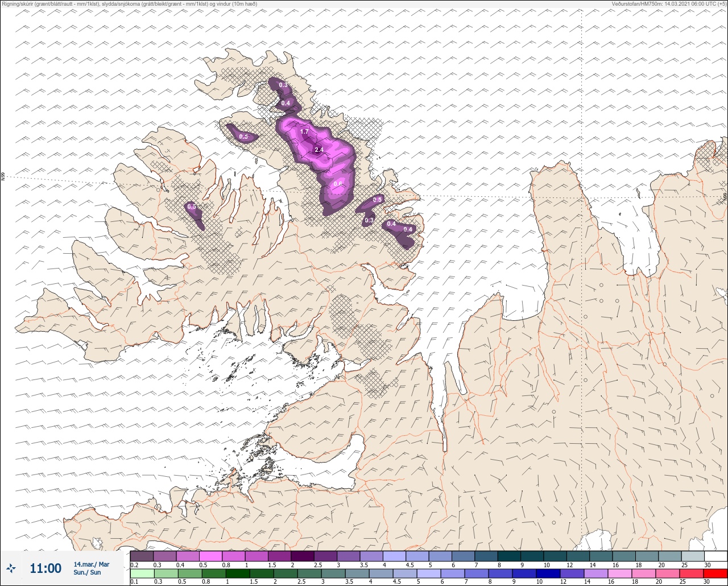
Task: Click the '14.mar./ Mar' date label
Action: (91, 564)
